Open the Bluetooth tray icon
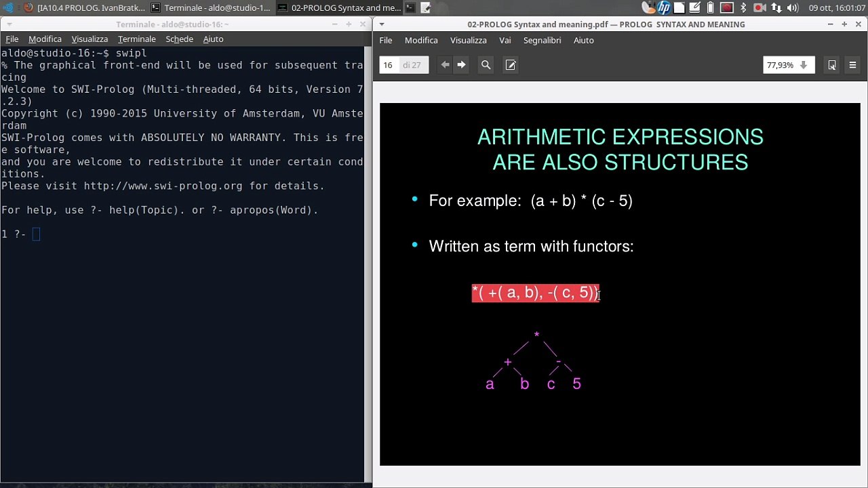This screenshot has height=488, width=868. 743,8
